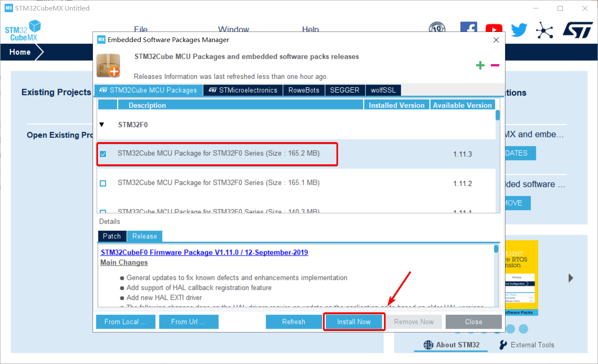
Task: Click the From Local button
Action: tap(125, 322)
